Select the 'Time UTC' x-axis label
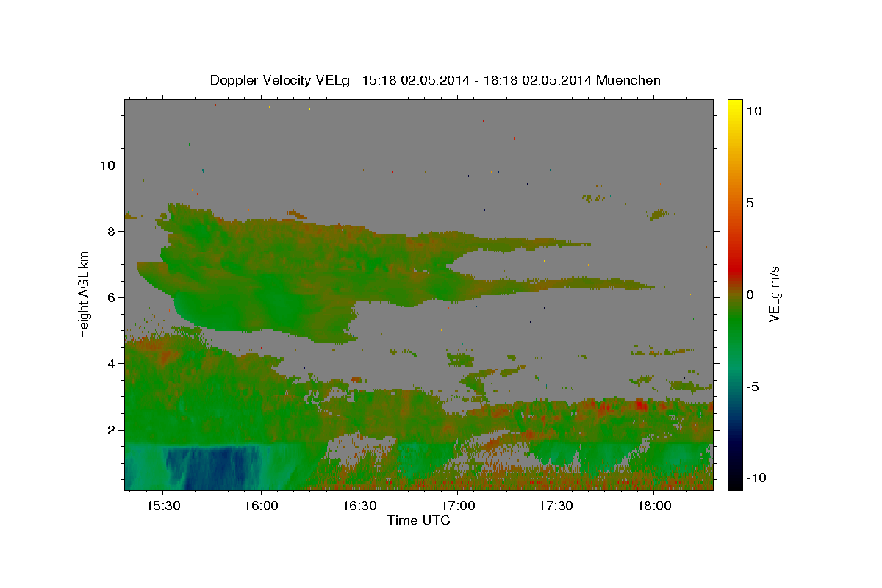This screenshot has height=588, width=882. [418, 520]
